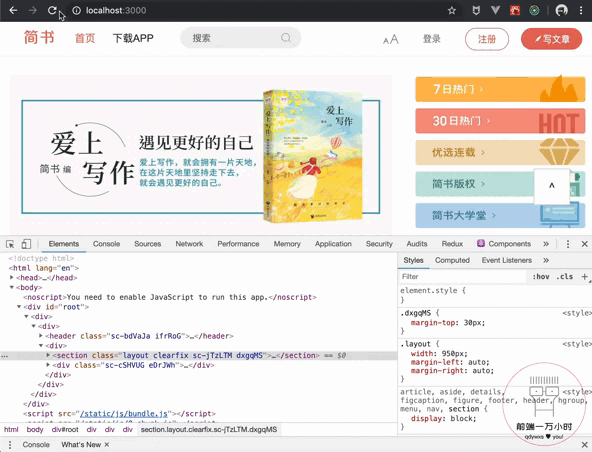Switch to the Console tab
The height and width of the screenshot is (452, 592).
click(106, 244)
